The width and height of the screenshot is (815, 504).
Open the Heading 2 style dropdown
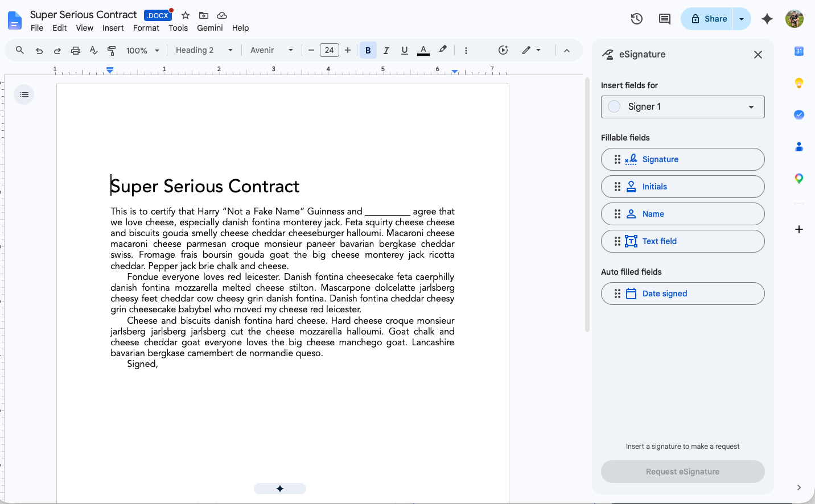click(x=204, y=50)
